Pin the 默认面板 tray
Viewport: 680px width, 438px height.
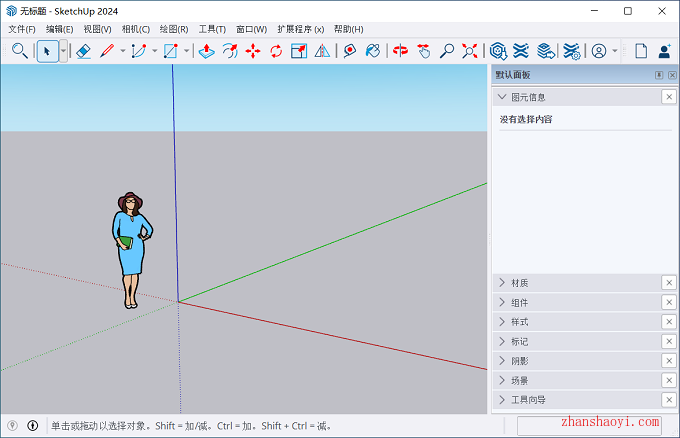pos(659,75)
